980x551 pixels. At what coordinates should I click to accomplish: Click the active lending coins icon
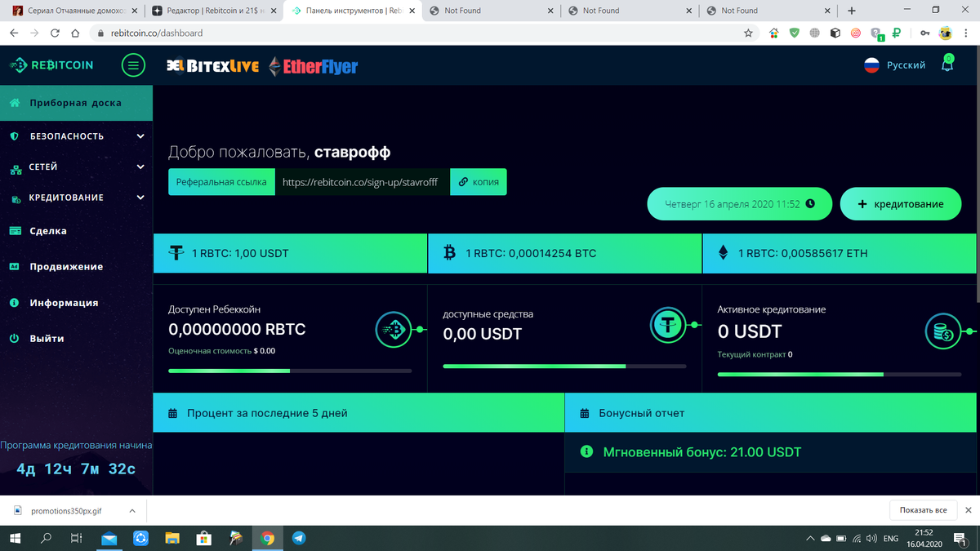point(942,331)
